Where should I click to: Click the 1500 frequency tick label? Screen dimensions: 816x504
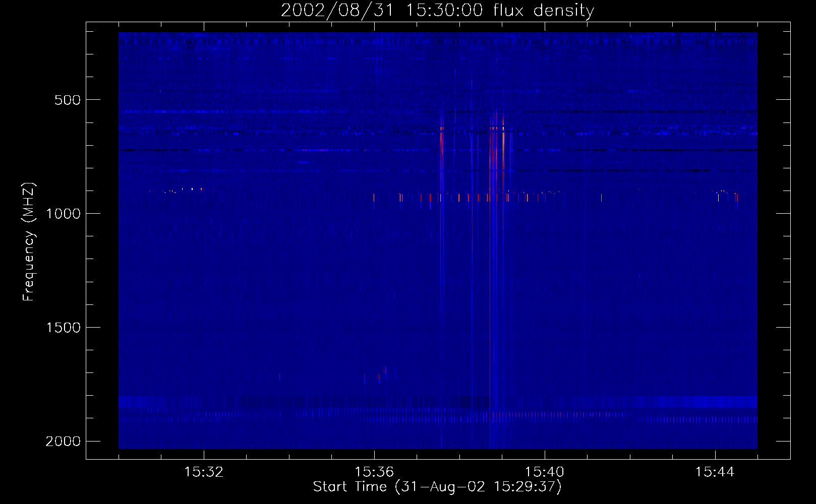(63, 328)
